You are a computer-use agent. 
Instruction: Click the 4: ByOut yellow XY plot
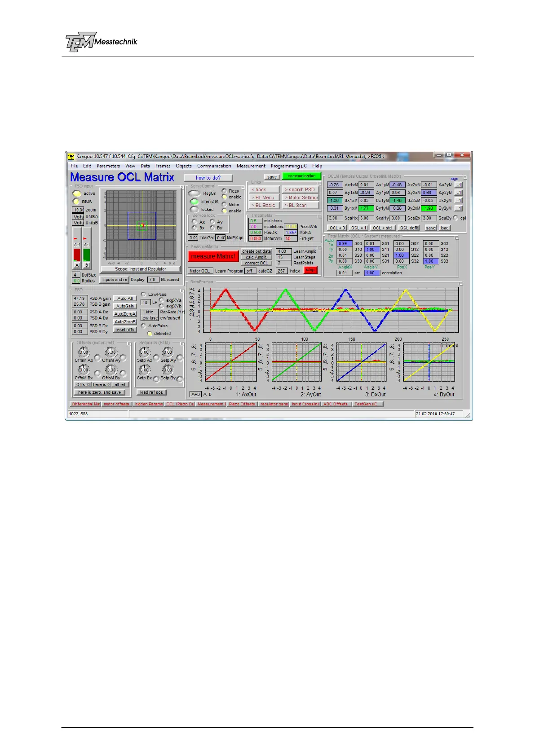pyautogui.click(x=429, y=362)
